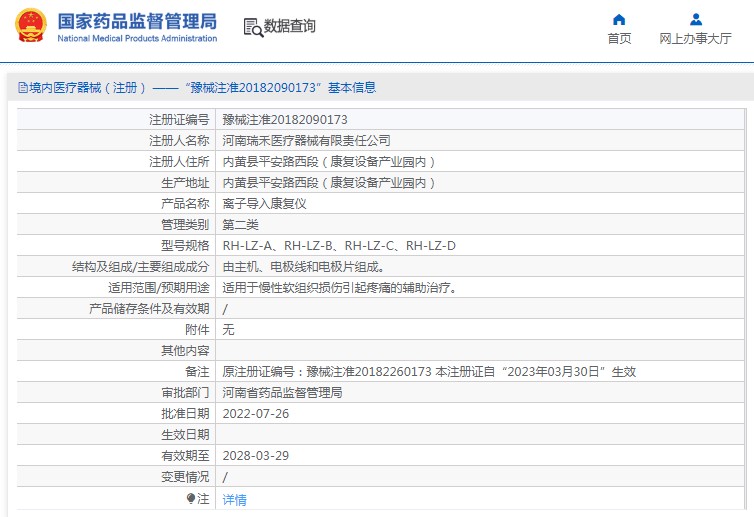Click the 型号规格 row label
The image size is (754, 517).
(185, 246)
